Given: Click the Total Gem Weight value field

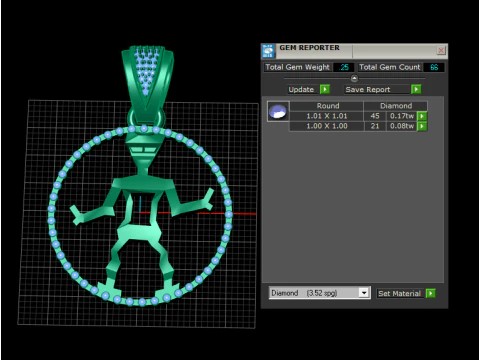Looking at the screenshot, I should pyautogui.click(x=344, y=67).
